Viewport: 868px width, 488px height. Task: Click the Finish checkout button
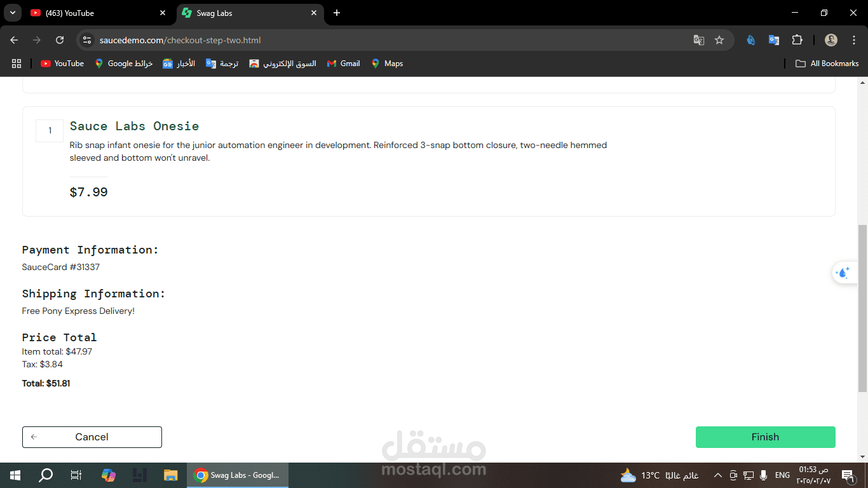[x=765, y=437]
